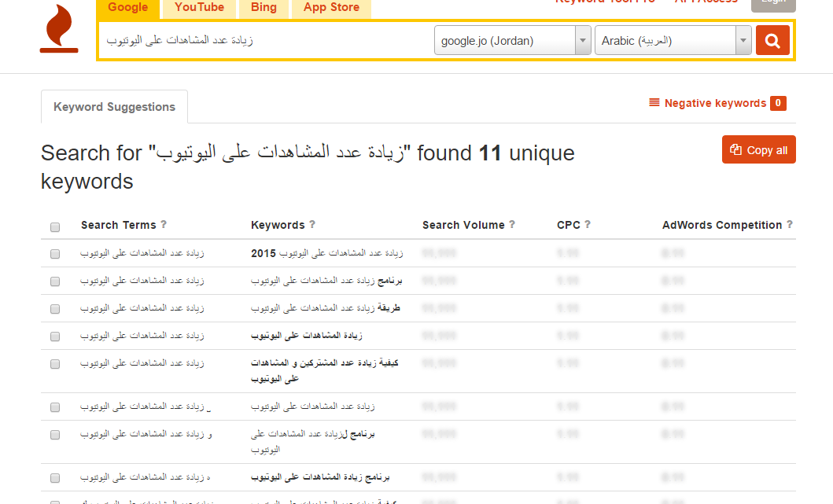This screenshot has height=504, width=833.
Task: Switch to the App Store tab
Action: (331, 9)
